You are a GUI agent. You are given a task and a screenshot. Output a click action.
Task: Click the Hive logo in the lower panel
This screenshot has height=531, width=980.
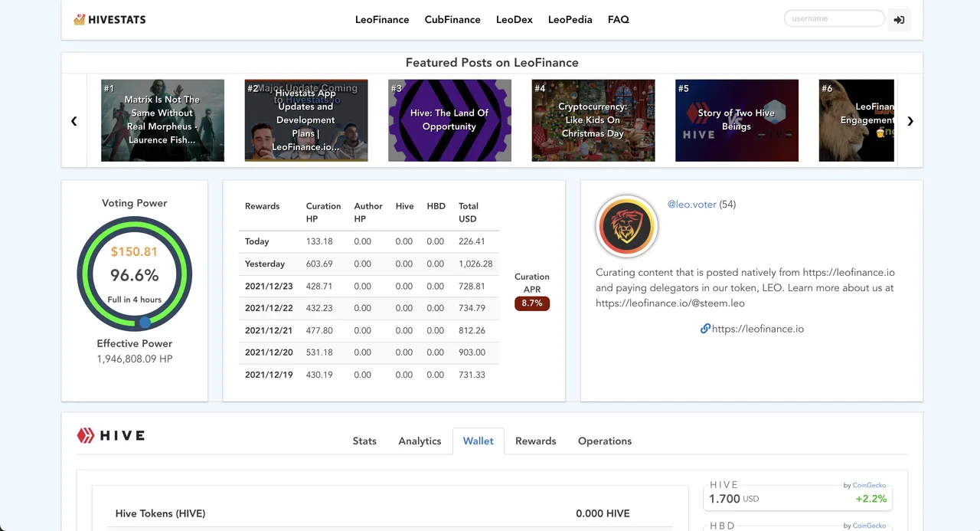click(111, 436)
